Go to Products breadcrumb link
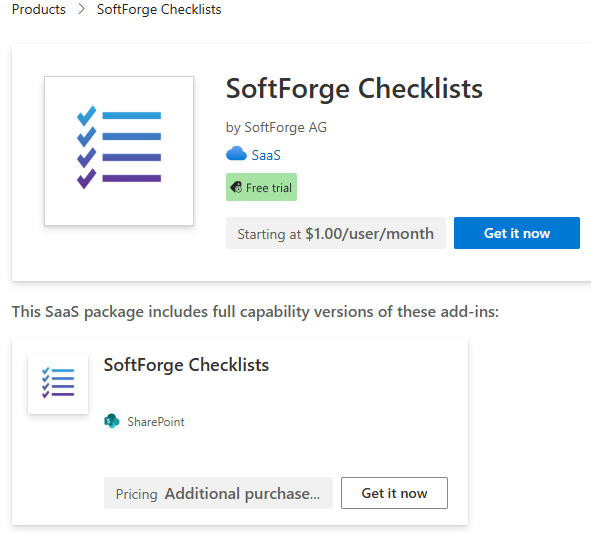The height and width of the screenshot is (534, 591). coord(39,9)
